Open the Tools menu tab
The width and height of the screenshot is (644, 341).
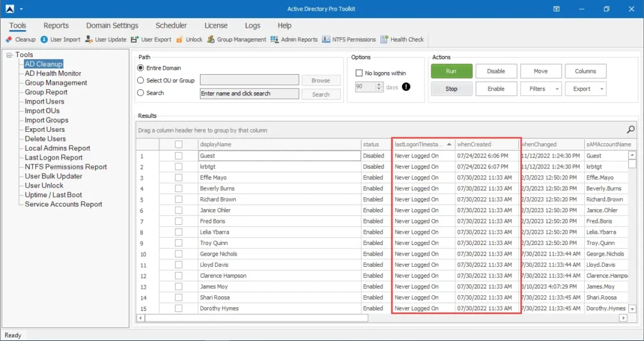coord(18,26)
